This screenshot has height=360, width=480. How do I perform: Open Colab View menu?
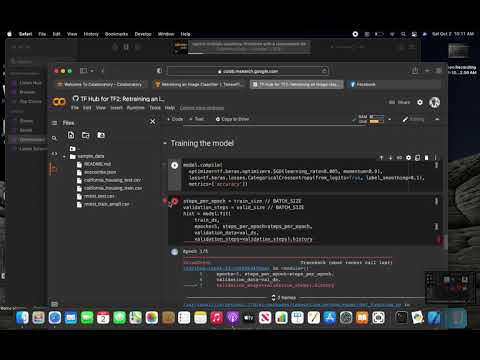[x=101, y=108]
